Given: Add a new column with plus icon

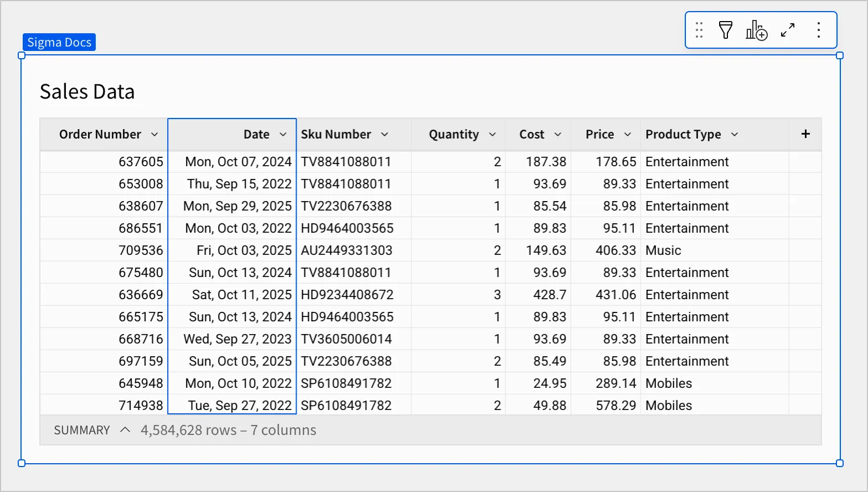Looking at the screenshot, I should coord(805,134).
